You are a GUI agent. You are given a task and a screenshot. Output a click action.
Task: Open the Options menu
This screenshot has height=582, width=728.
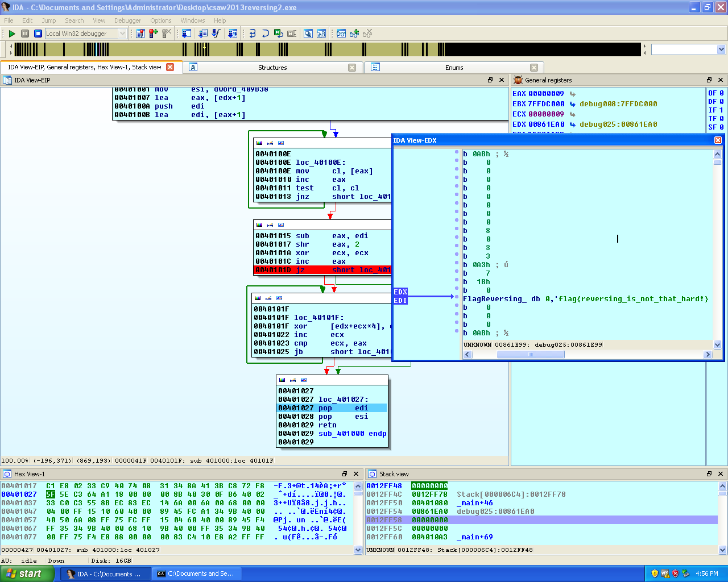click(x=161, y=20)
